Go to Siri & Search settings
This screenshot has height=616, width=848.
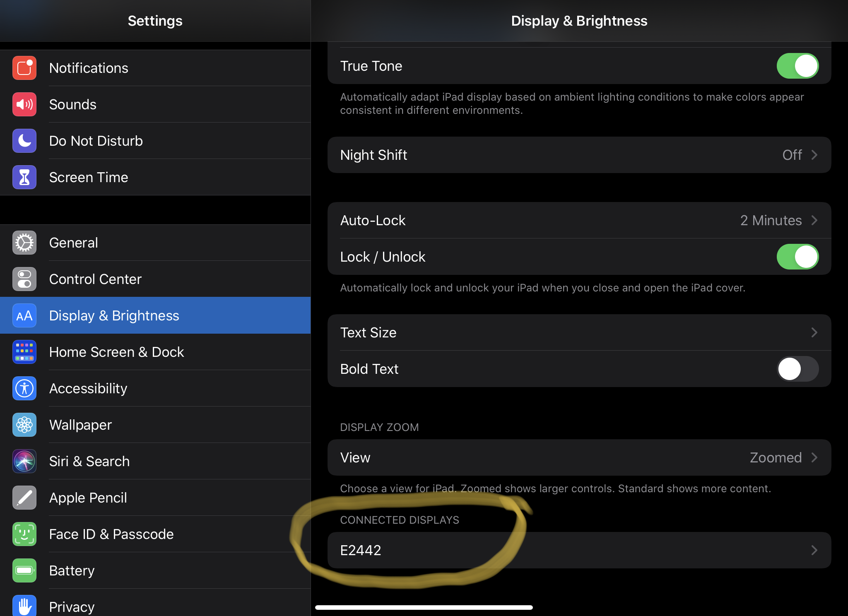click(89, 461)
